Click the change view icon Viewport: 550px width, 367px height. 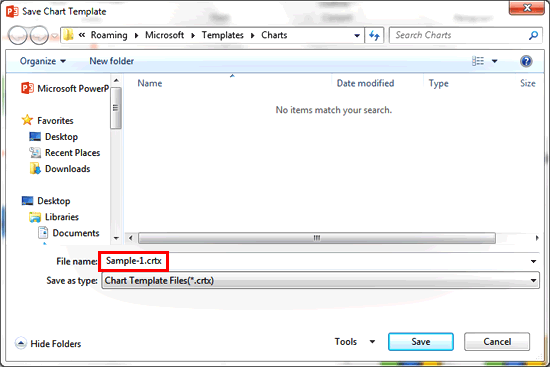point(478,61)
